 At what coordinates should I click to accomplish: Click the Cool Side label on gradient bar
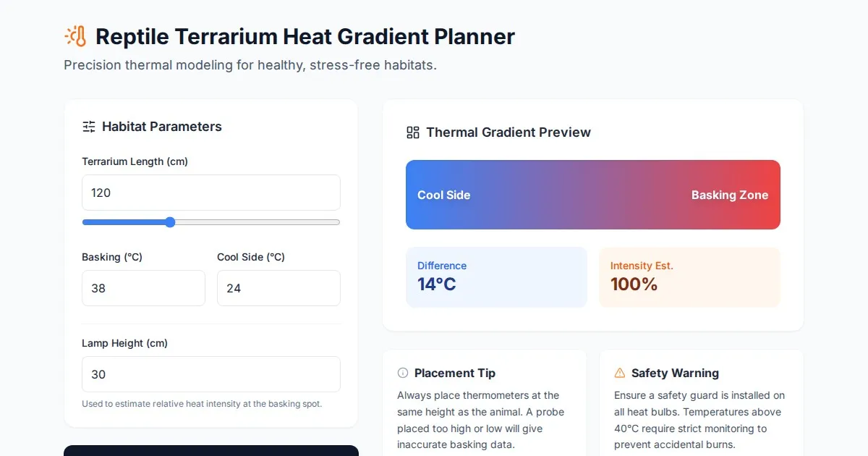pos(444,195)
